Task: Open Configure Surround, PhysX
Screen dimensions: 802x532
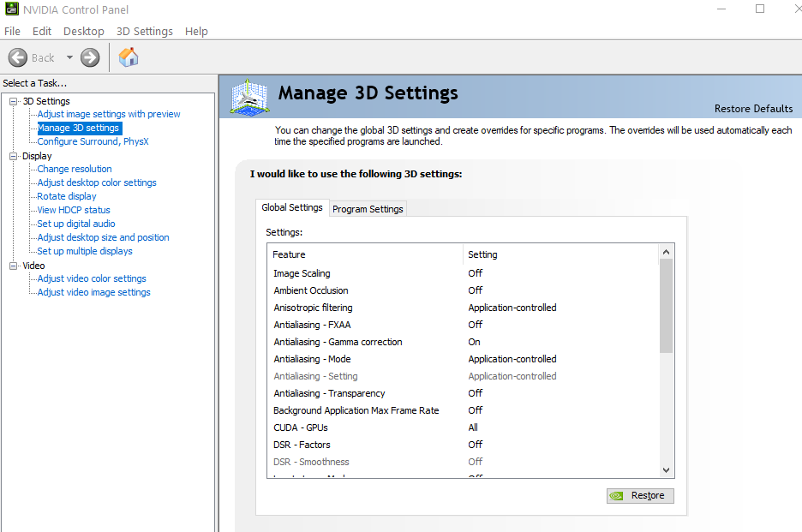Action: [x=93, y=141]
